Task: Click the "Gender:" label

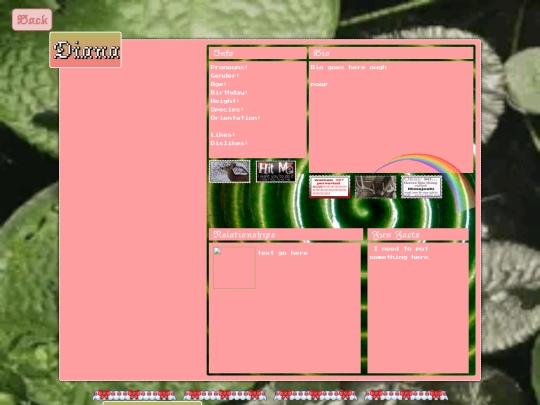Action: point(225,75)
